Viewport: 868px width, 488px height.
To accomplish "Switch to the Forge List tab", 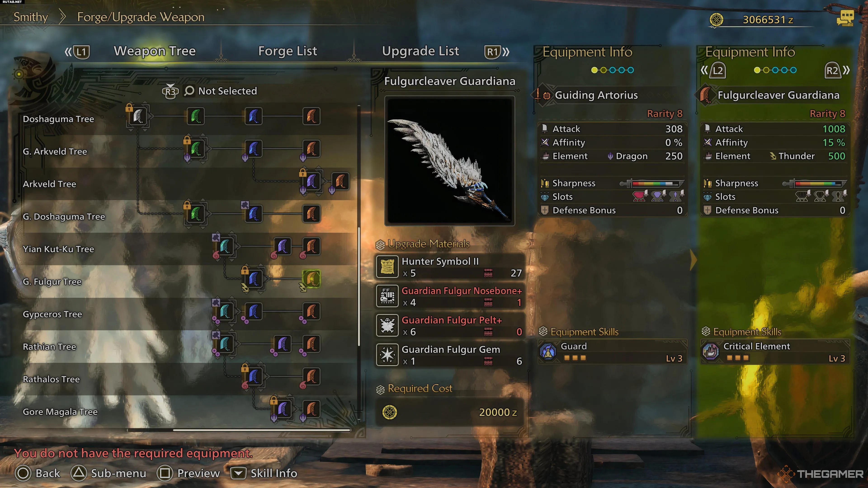I will (288, 51).
